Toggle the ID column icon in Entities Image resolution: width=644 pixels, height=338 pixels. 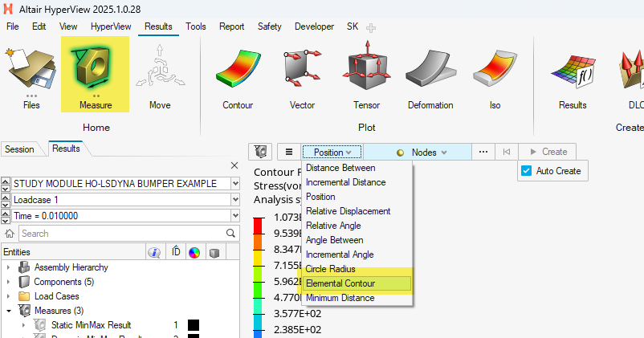(176, 252)
